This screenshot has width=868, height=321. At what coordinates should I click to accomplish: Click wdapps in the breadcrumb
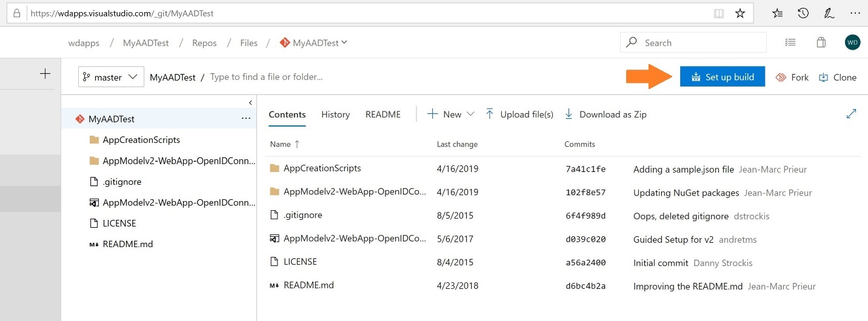tap(84, 42)
